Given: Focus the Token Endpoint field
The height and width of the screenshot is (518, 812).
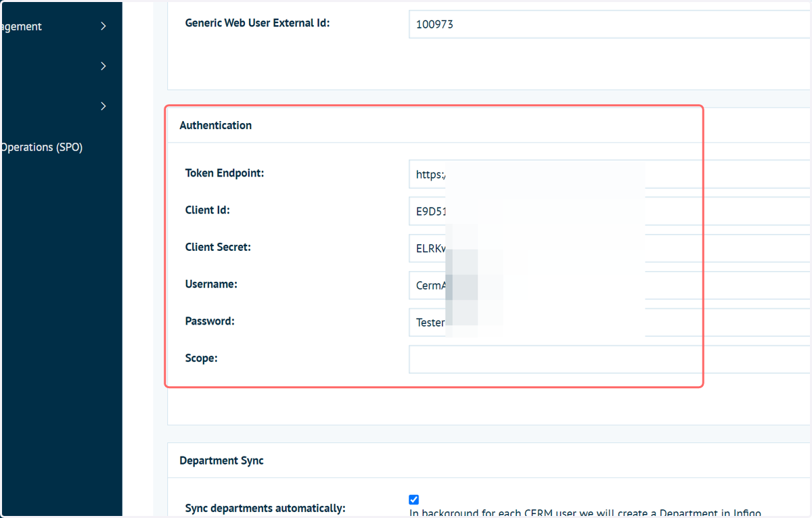Looking at the screenshot, I should pos(610,174).
